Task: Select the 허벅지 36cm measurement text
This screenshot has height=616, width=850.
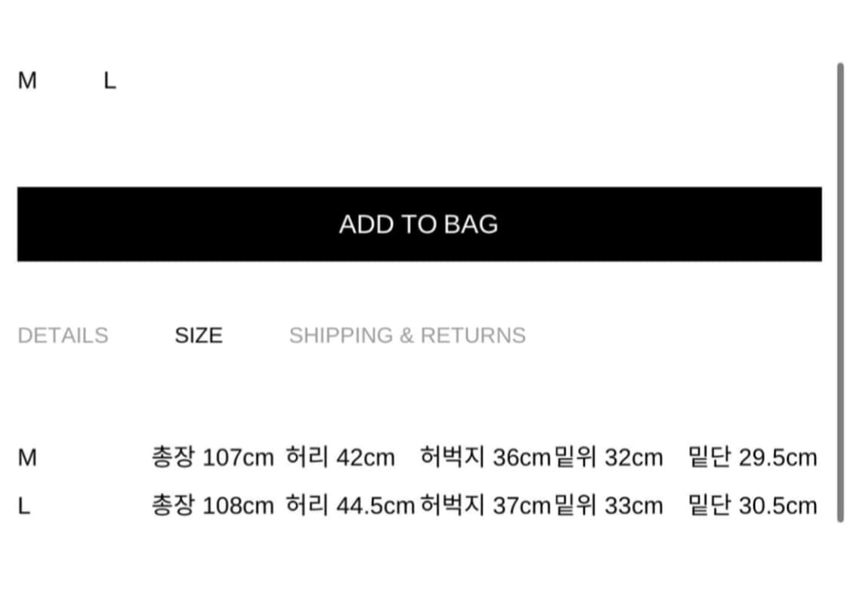Action: pyautogui.click(x=485, y=457)
